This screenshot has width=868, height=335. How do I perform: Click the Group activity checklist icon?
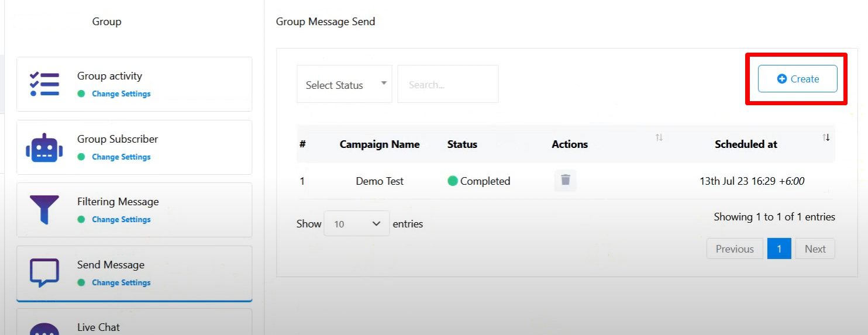point(44,84)
